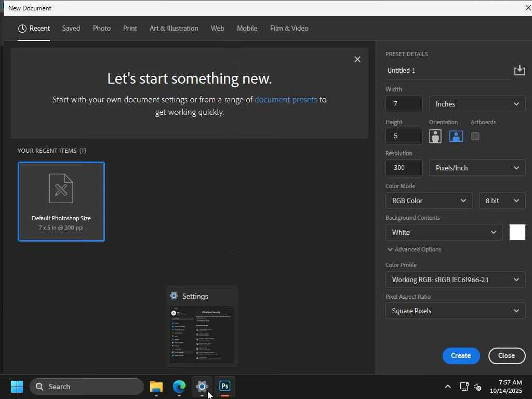Open the 8 bit depth dropdown
The height and width of the screenshot is (399, 532).
(x=502, y=201)
